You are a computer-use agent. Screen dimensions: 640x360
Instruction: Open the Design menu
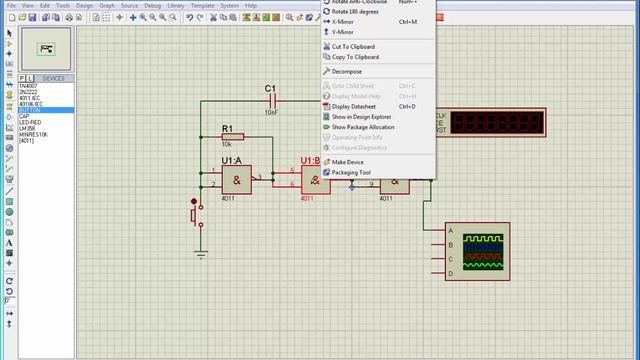(x=84, y=6)
